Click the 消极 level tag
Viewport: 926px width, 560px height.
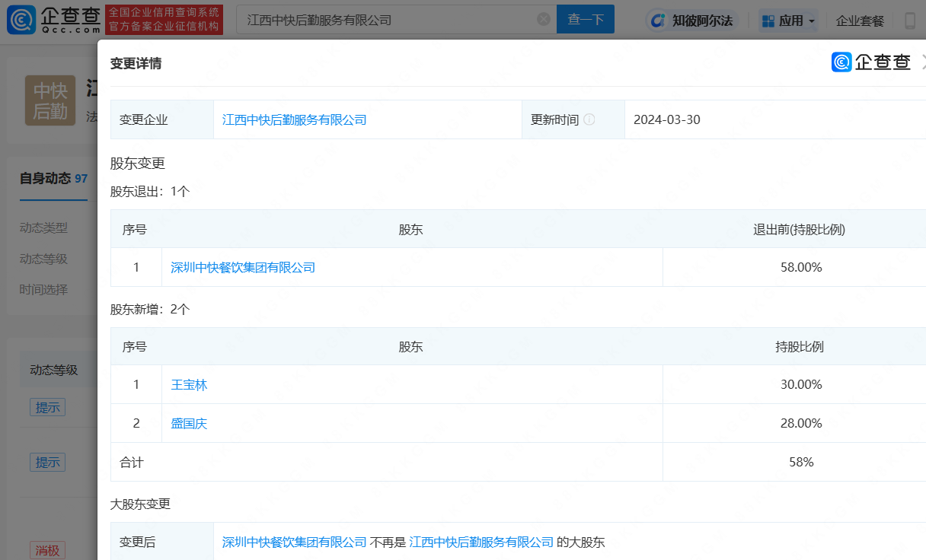point(47,549)
